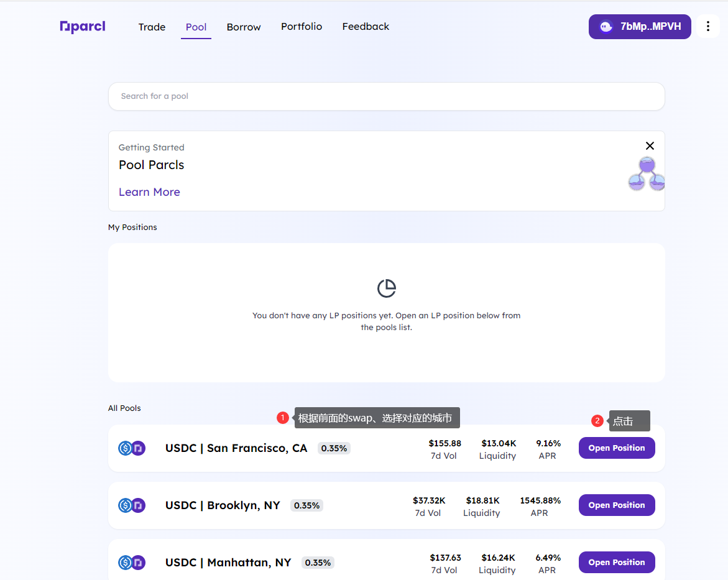
Task: Select USDC | San Francisco, CA pool name
Action: coord(236,448)
